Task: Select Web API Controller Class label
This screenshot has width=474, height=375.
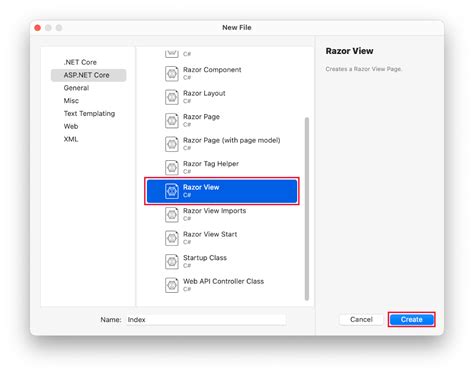Action: point(223,281)
